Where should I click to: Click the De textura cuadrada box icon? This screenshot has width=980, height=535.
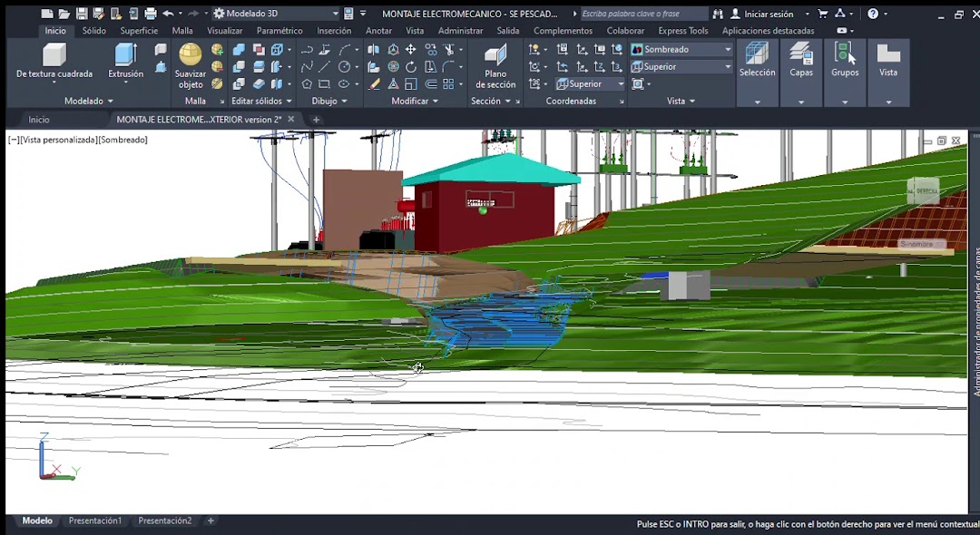[x=54, y=56]
